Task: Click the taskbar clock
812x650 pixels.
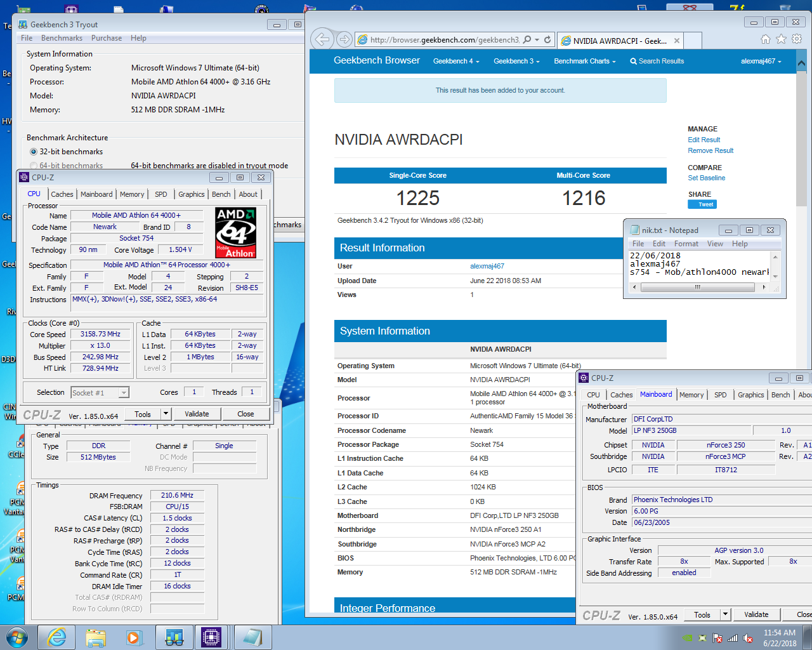Action: 780,638
